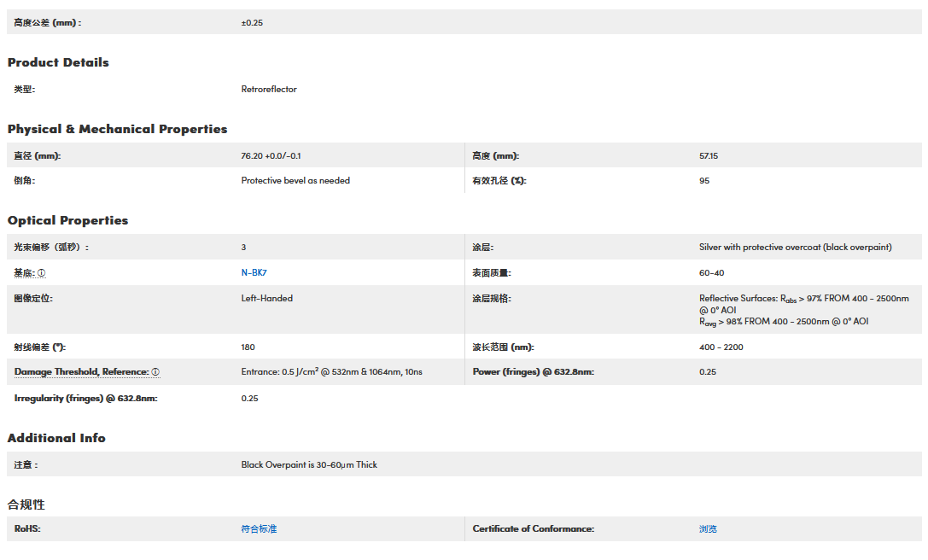Viewport: 928px width, 560px height.
Task: Click the Black Overpaint thickness note
Action: 309,465
